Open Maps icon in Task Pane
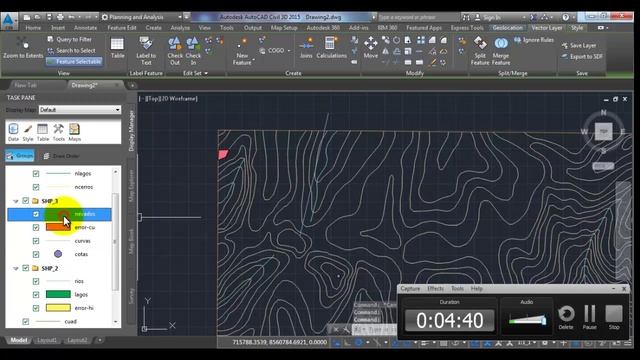The height and width of the screenshot is (360, 640). (x=74, y=132)
